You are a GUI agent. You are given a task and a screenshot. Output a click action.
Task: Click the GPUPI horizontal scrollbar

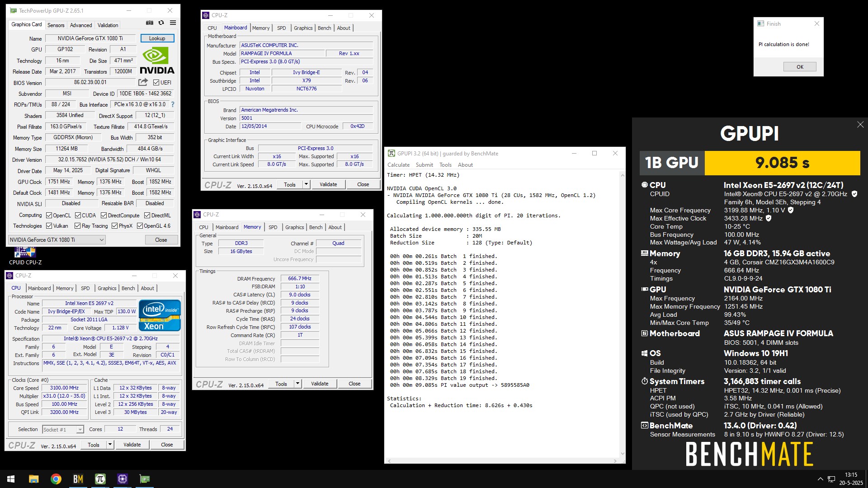click(x=502, y=461)
